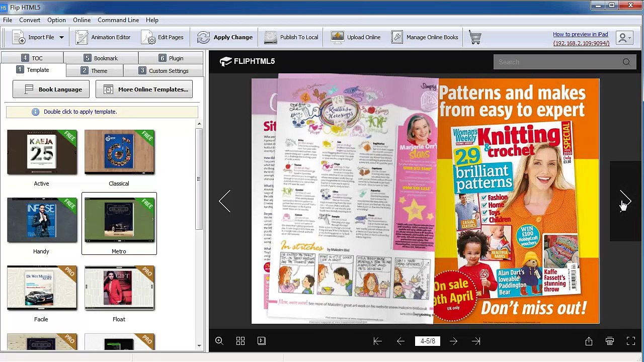Screen dimensions: 644x362
Task: Switch to the Template tab
Action: pos(33,70)
